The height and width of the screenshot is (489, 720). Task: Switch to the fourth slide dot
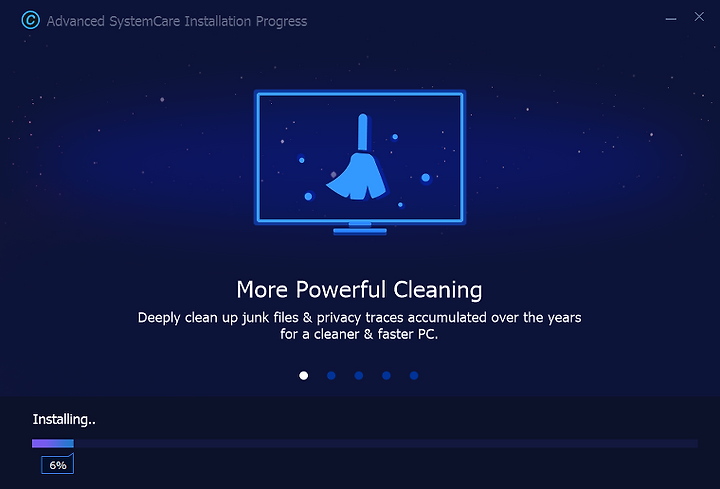[x=386, y=376]
